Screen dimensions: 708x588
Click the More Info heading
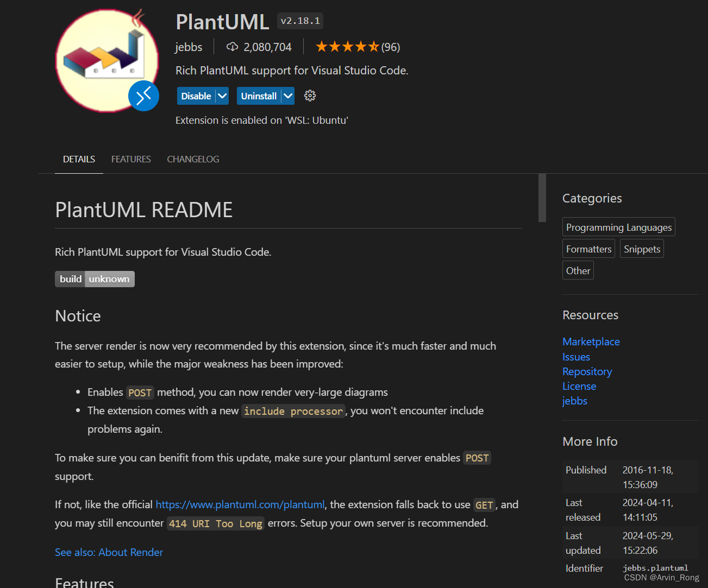[x=590, y=441]
